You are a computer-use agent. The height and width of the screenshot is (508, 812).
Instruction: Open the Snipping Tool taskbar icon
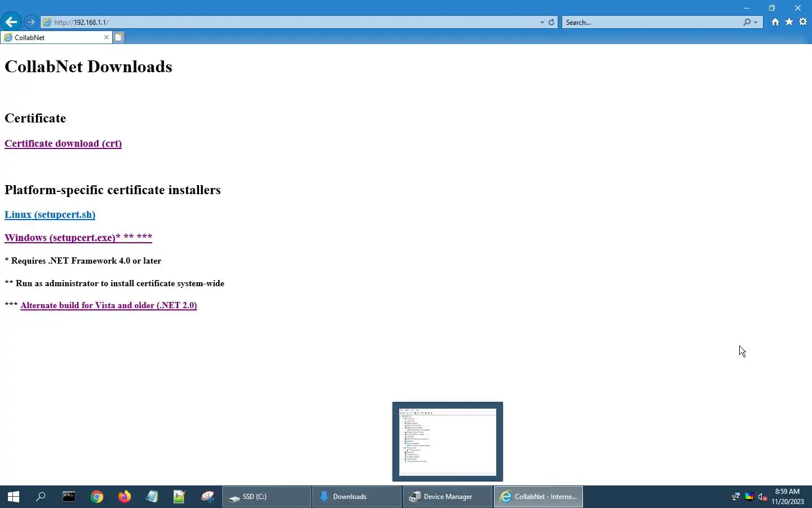pos(208,497)
